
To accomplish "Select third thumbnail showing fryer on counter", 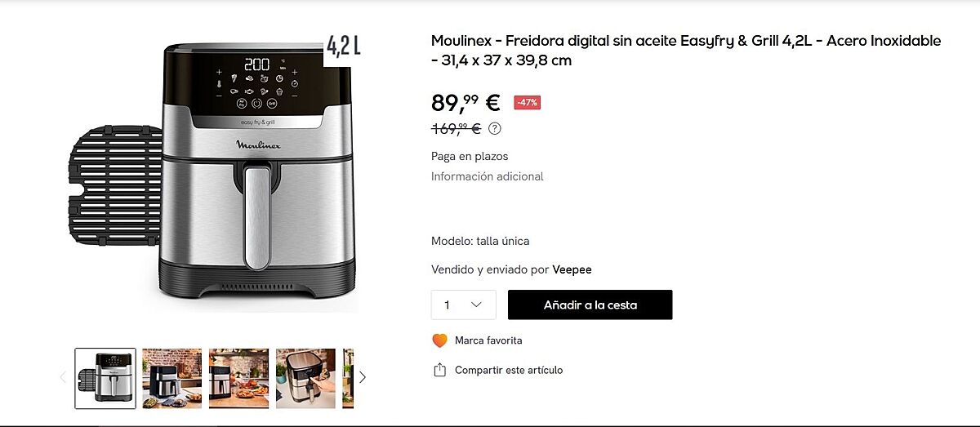I will 238,378.
